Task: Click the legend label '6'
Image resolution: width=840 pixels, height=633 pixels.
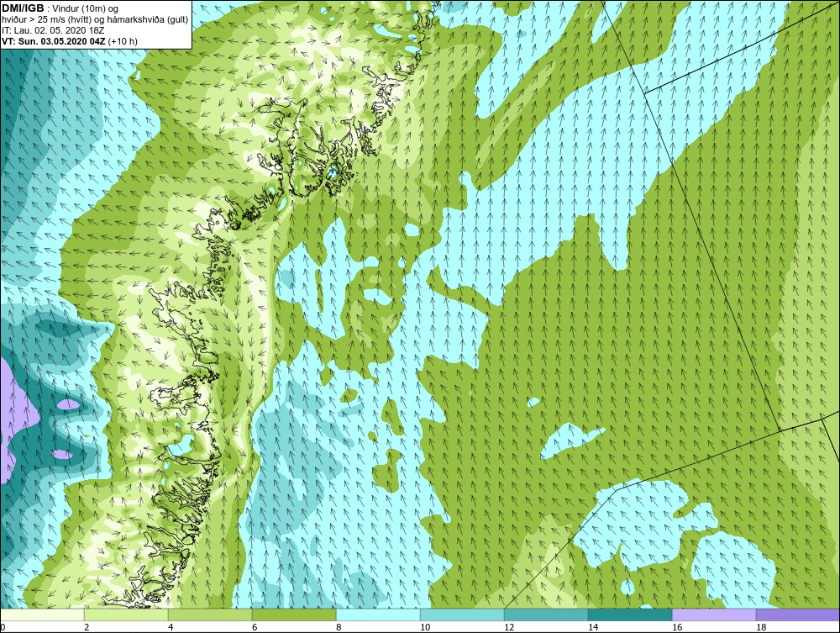Action: [255, 627]
